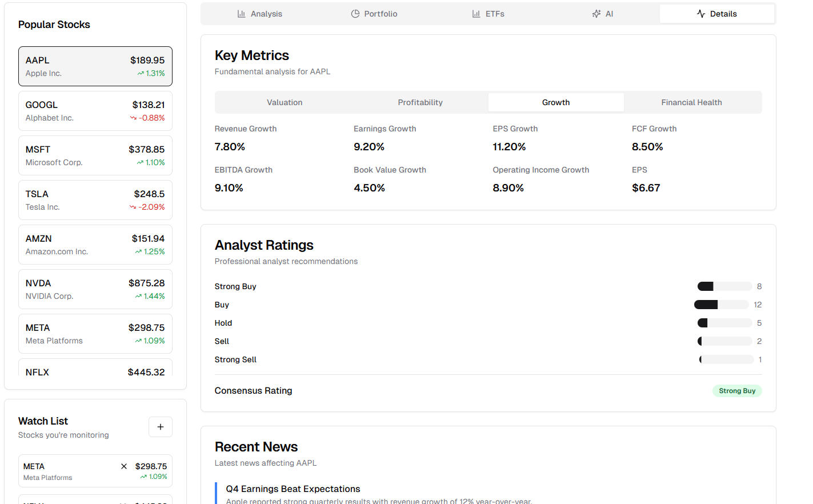Click the Buy rating progress bar
The image size is (813, 504).
click(x=721, y=305)
